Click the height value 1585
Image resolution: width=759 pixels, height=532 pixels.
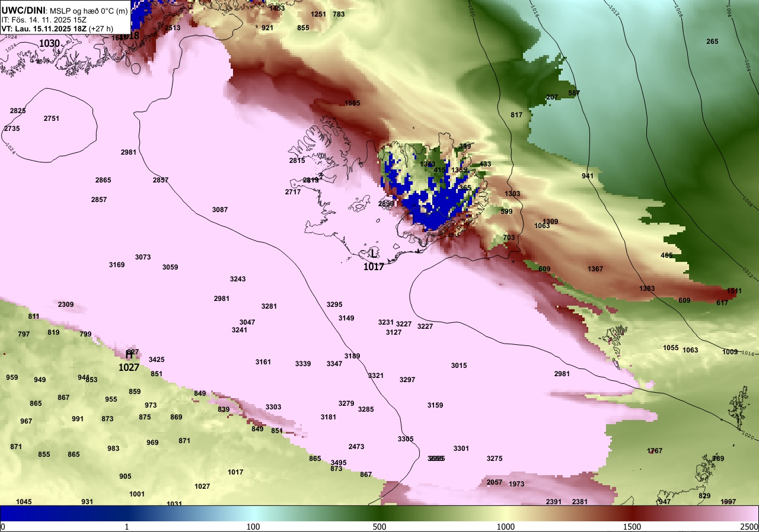[x=352, y=103]
